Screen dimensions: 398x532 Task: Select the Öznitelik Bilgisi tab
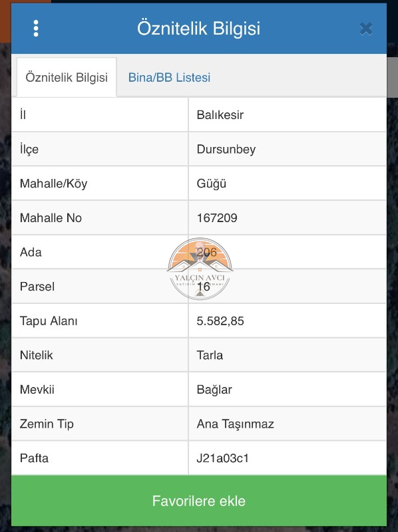coord(67,77)
